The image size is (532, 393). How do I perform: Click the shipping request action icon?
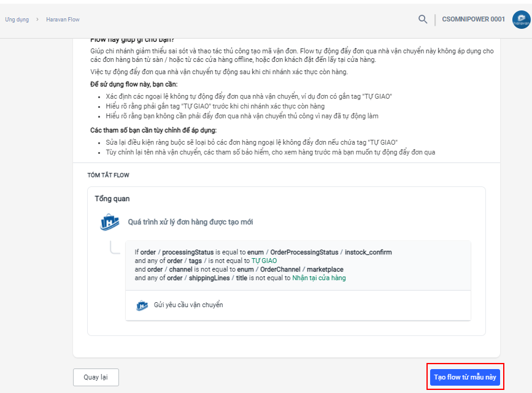tap(142, 305)
